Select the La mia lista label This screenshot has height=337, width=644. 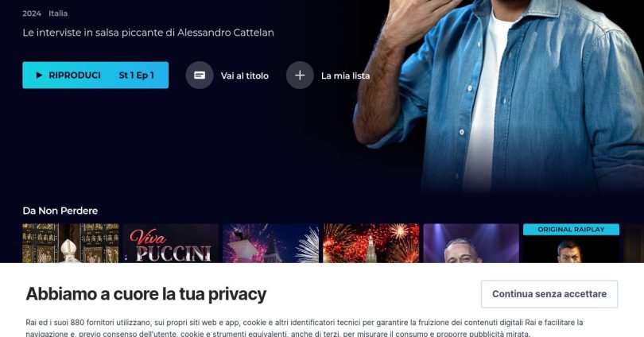coord(345,76)
